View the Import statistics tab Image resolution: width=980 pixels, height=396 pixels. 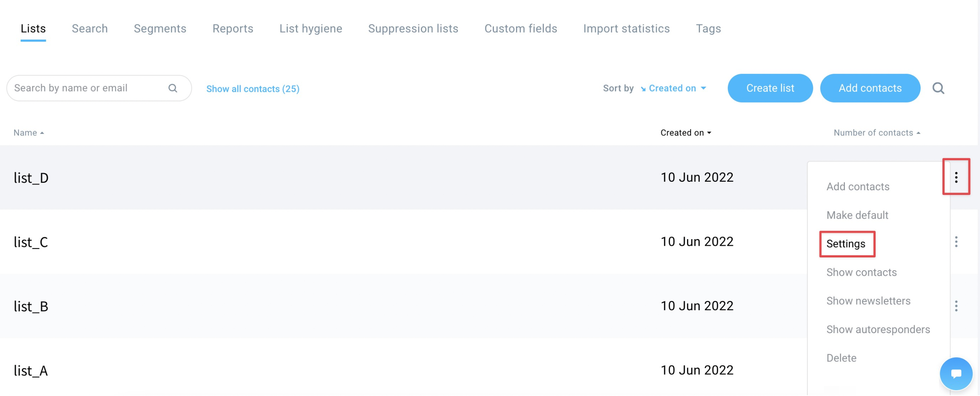coord(626,28)
